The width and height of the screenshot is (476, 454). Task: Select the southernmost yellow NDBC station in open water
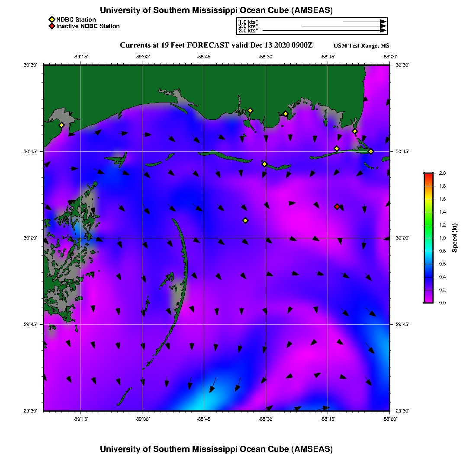[x=245, y=221]
